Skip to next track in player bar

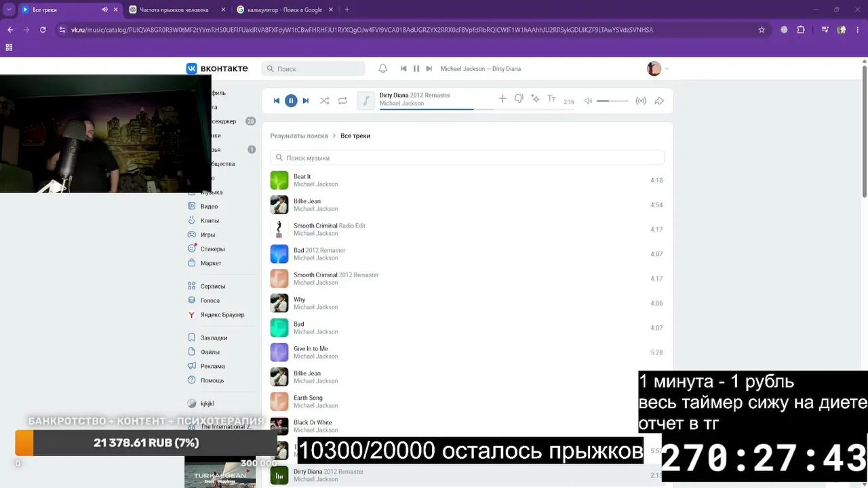click(306, 101)
